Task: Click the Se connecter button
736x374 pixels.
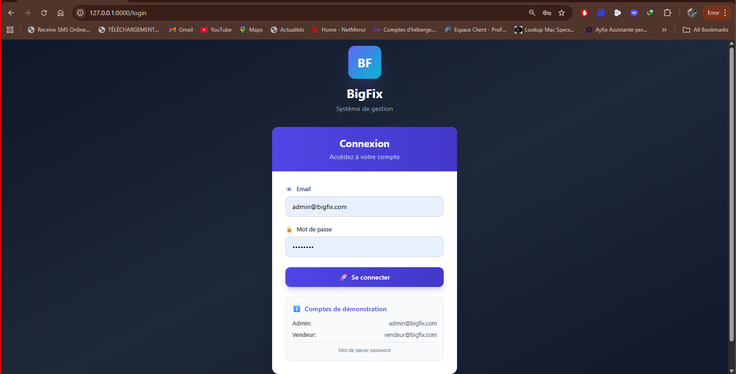Action: pos(364,277)
